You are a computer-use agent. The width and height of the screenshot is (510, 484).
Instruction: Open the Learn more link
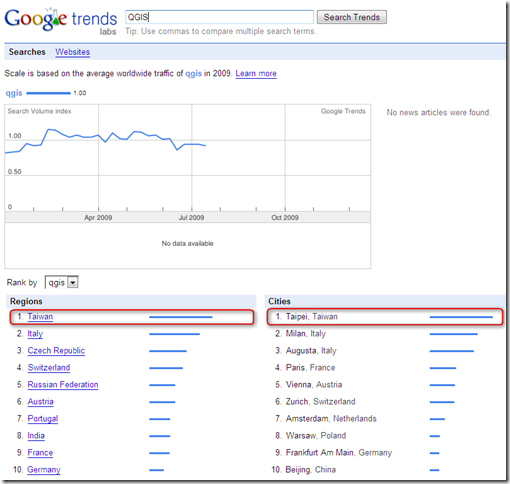point(256,73)
